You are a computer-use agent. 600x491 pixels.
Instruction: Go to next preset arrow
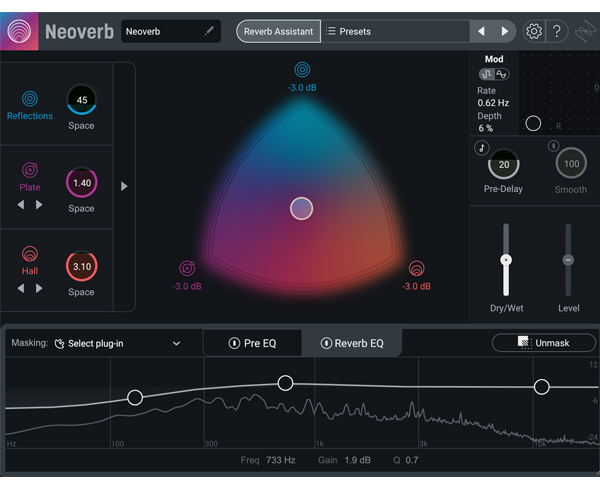[x=505, y=31]
